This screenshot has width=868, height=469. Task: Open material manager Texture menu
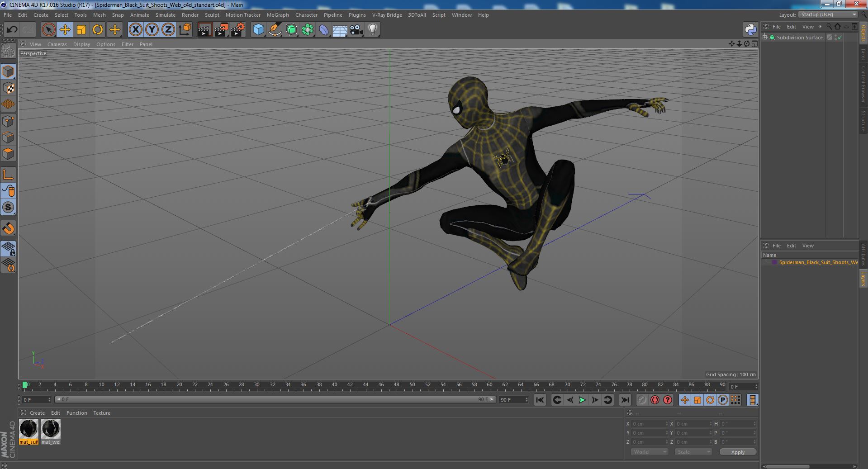click(x=102, y=413)
